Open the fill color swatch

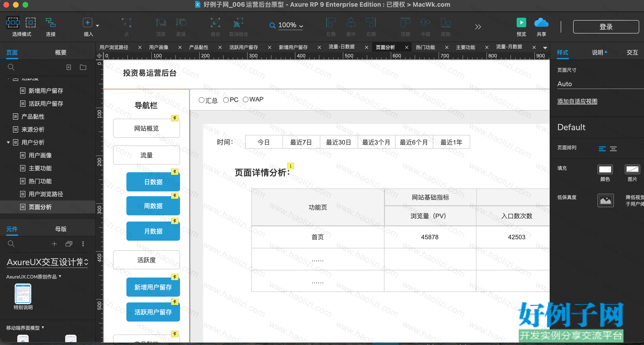point(605,169)
